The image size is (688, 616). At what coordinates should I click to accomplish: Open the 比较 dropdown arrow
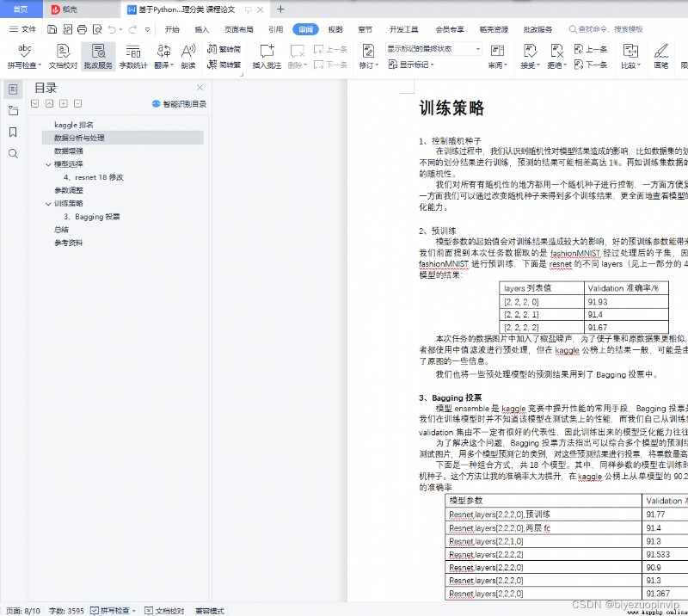point(639,65)
